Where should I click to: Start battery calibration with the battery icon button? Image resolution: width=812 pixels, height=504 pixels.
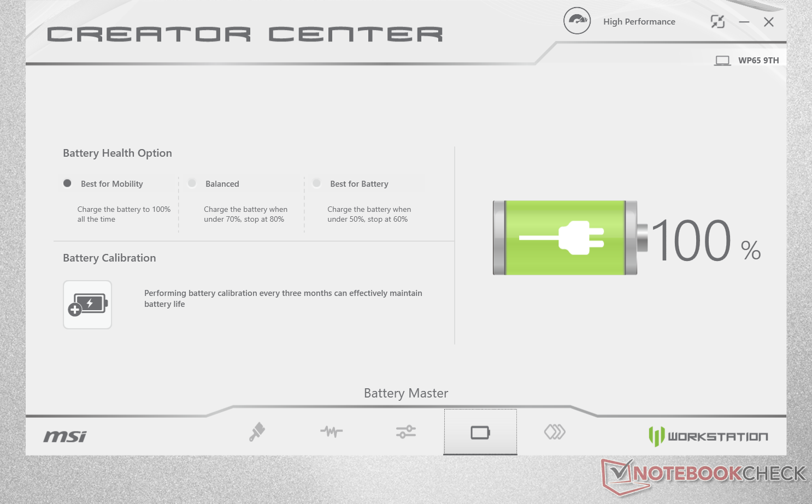[87, 305]
